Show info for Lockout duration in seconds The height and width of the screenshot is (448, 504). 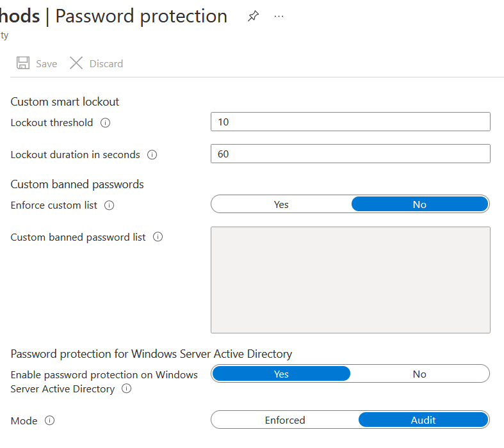152,155
